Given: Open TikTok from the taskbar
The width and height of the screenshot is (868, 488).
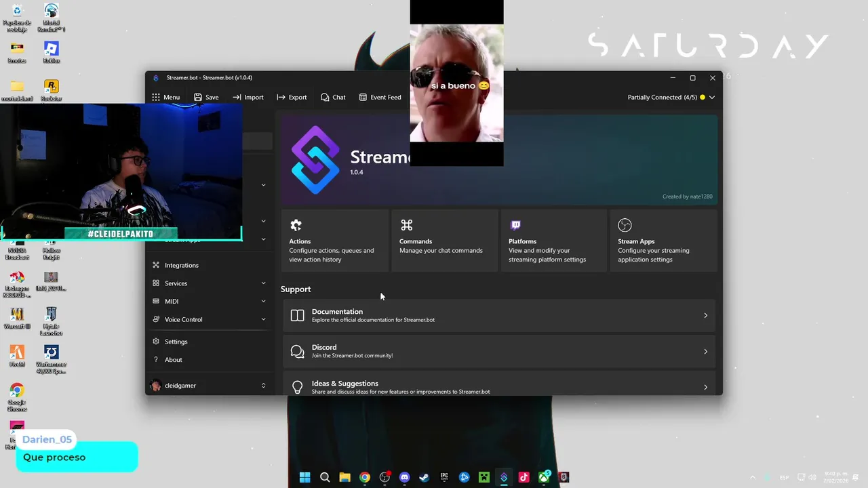Looking at the screenshot, I should (x=524, y=477).
